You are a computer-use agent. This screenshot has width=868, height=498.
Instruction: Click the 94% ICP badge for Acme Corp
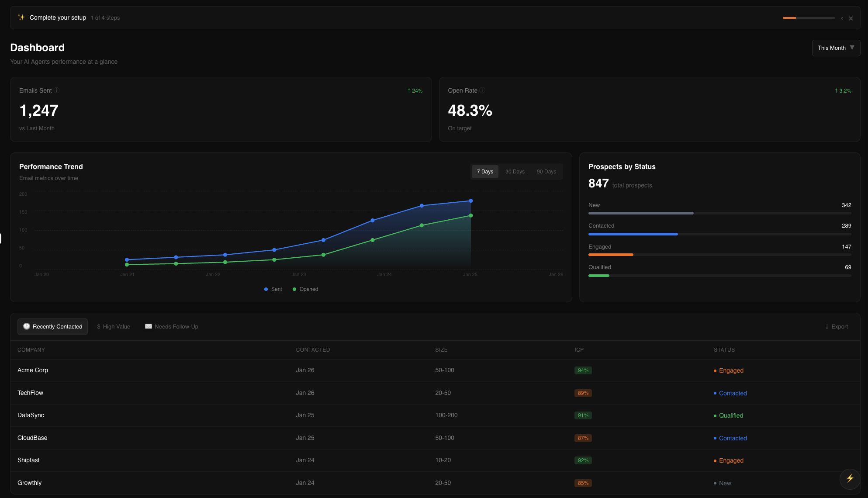point(583,370)
